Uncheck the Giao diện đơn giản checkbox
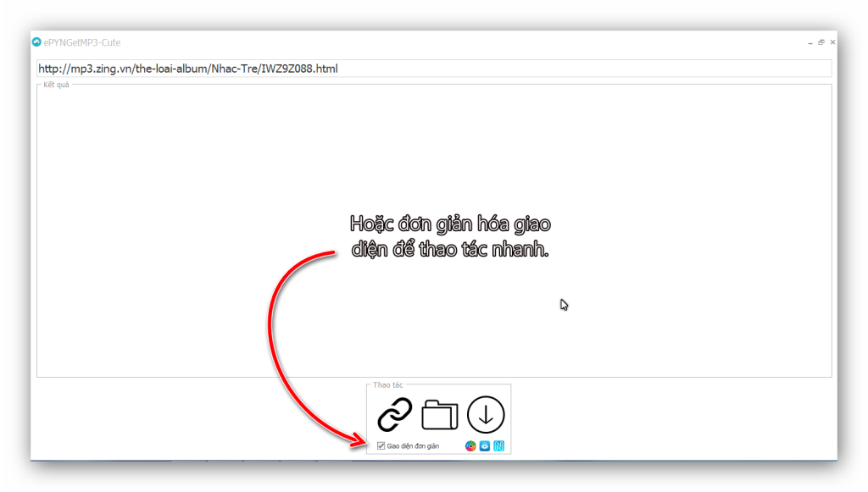The height and width of the screenshot is (492, 868). click(381, 445)
